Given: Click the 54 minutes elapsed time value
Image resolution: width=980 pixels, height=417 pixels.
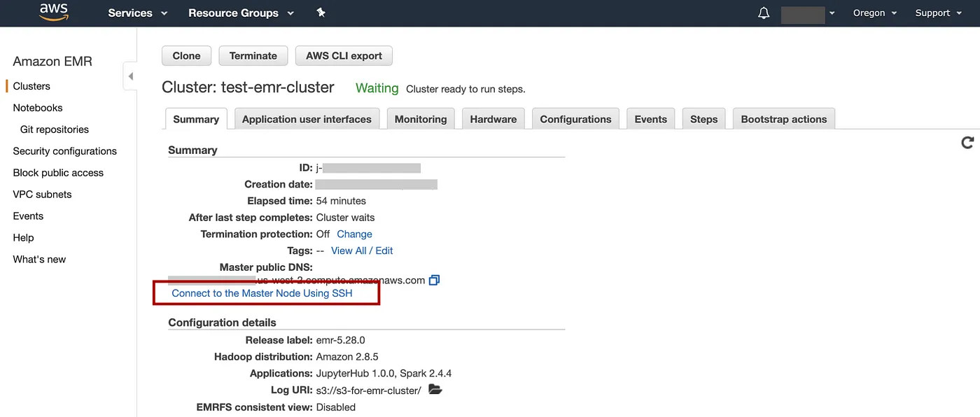Looking at the screenshot, I should 341,201.
